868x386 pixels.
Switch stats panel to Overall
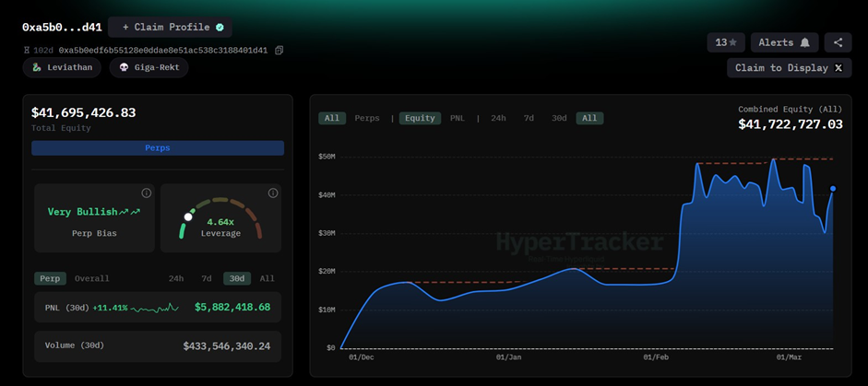tap(91, 278)
